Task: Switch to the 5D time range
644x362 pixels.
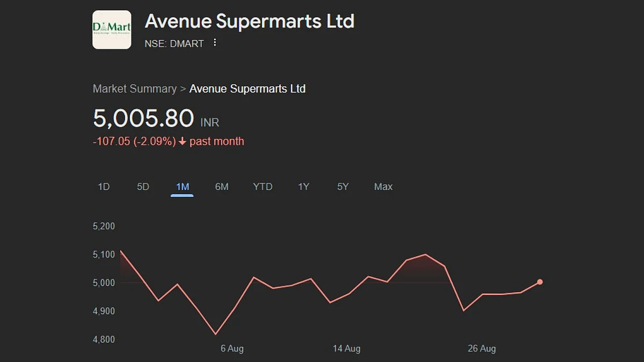Action: point(143,187)
